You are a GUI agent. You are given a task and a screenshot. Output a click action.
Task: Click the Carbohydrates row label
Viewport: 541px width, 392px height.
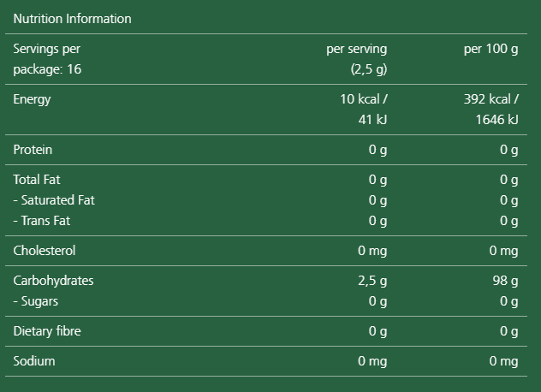click(x=53, y=281)
